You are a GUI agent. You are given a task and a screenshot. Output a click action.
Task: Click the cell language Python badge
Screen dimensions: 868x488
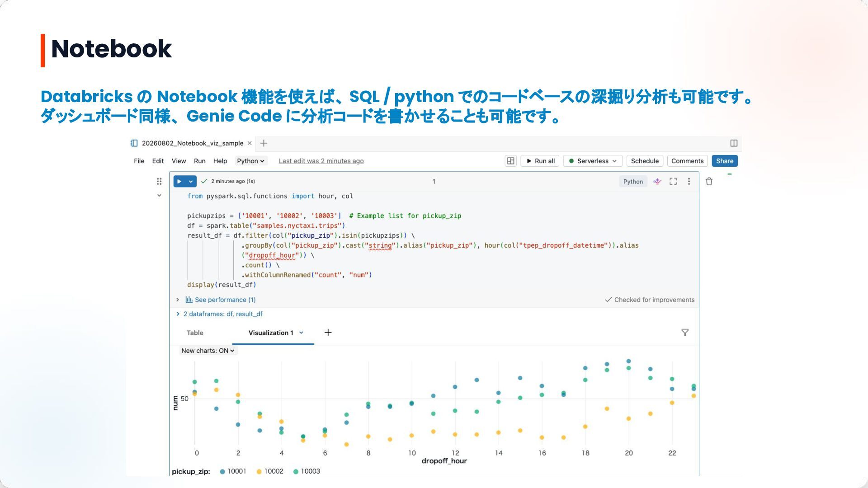click(x=633, y=182)
